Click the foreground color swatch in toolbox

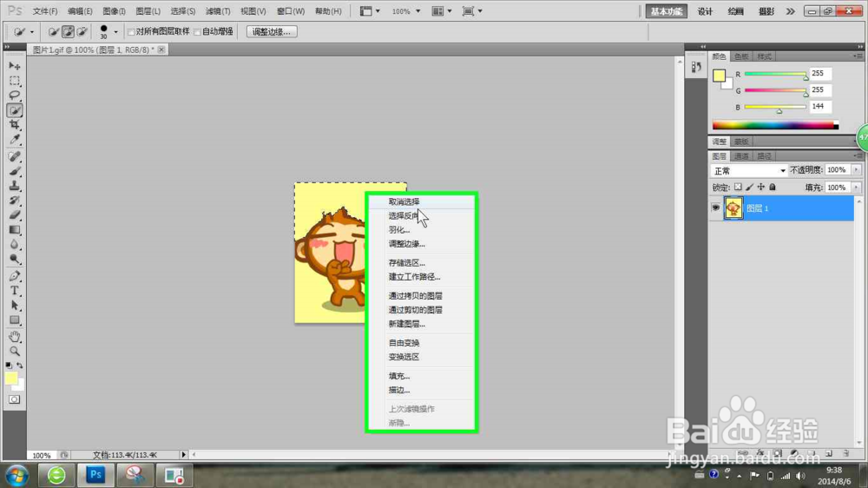tap(11, 378)
